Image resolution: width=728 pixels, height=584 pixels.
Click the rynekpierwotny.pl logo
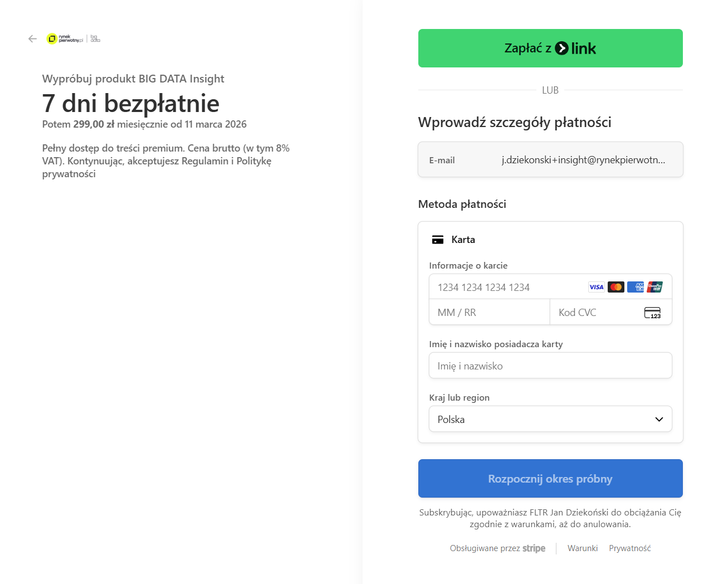pyautogui.click(x=65, y=38)
